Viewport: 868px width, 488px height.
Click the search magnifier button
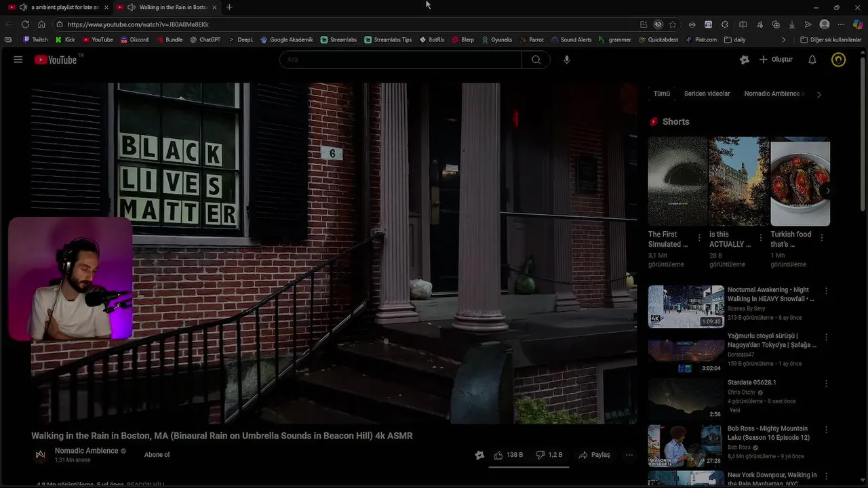tap(536, 60)
